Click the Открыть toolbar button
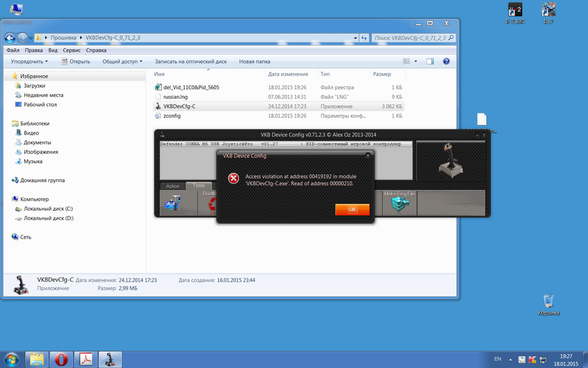588x368 pixels. click(76, 62)
